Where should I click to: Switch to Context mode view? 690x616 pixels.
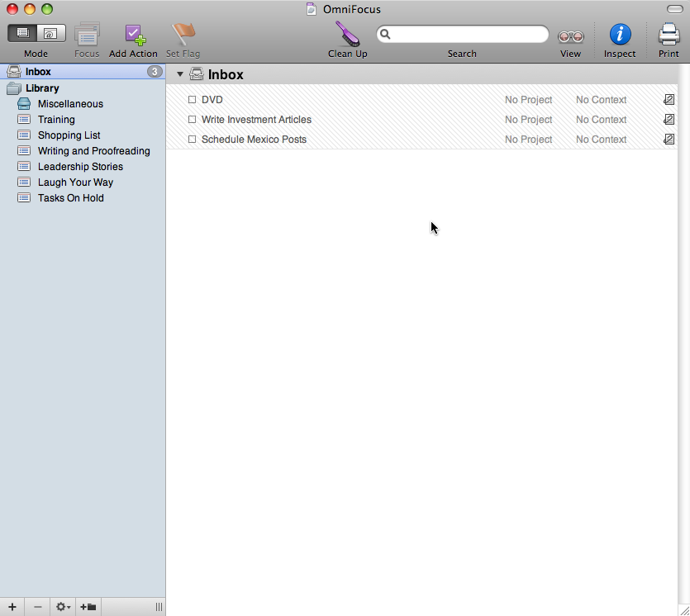pyautogui.click(x=51, y=33)
